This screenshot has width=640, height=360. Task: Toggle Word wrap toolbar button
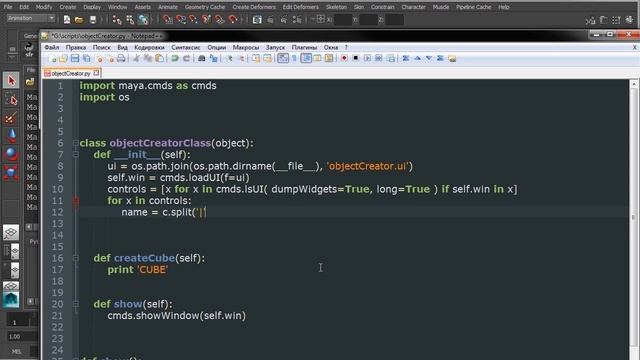coord(283,58)
